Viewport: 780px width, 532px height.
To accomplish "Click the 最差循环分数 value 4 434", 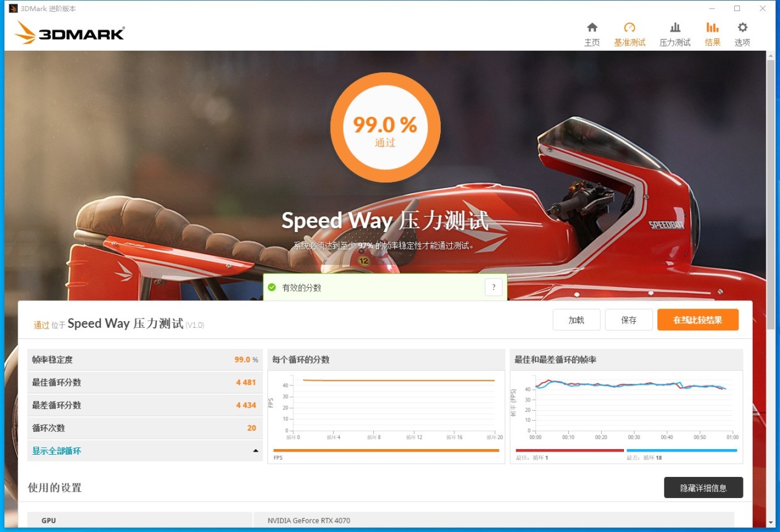I will 246,405.
